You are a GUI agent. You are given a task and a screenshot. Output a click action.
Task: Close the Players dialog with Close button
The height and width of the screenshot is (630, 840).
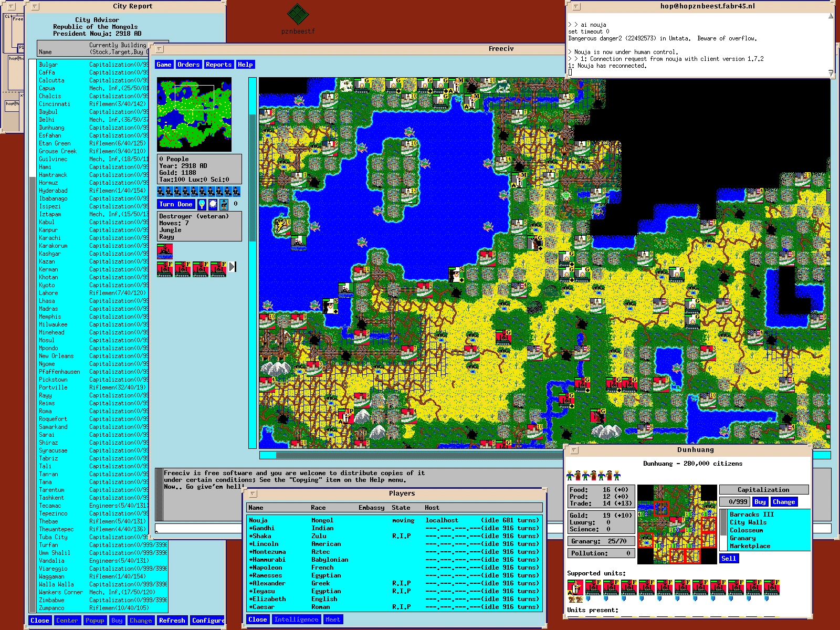click(x=258, y=619)
